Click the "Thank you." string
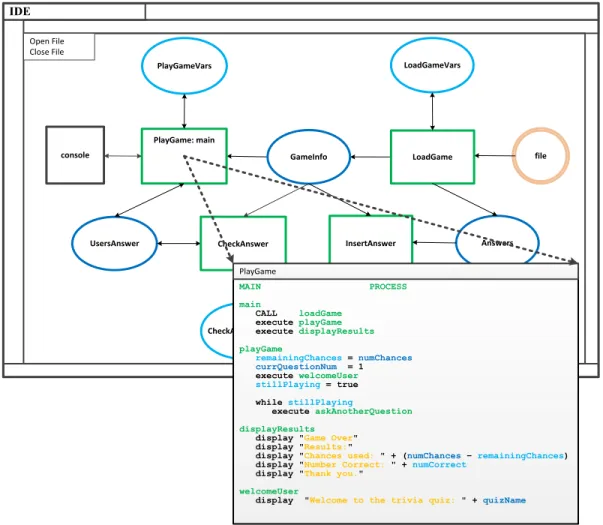 pyautogui.click(x=331, y=473)
